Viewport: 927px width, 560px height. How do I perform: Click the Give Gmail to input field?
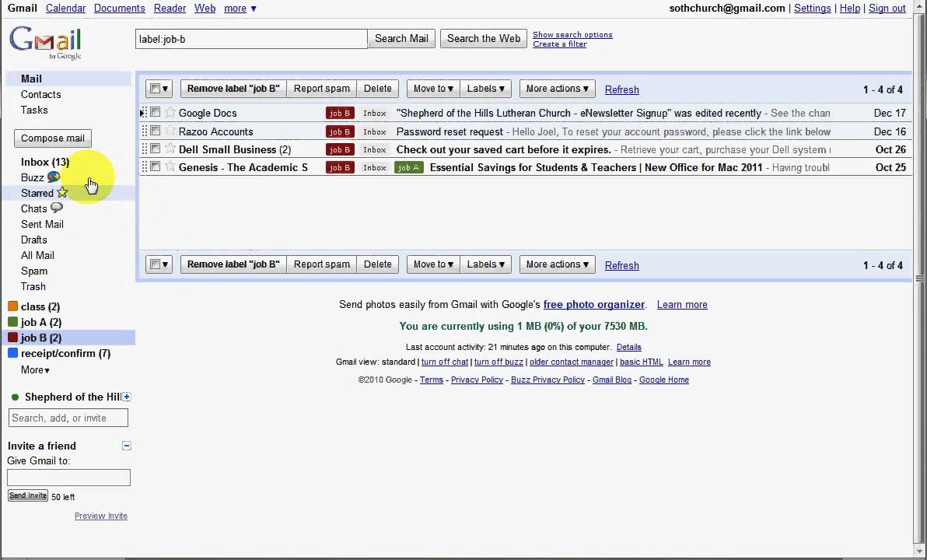coord(68,478)
